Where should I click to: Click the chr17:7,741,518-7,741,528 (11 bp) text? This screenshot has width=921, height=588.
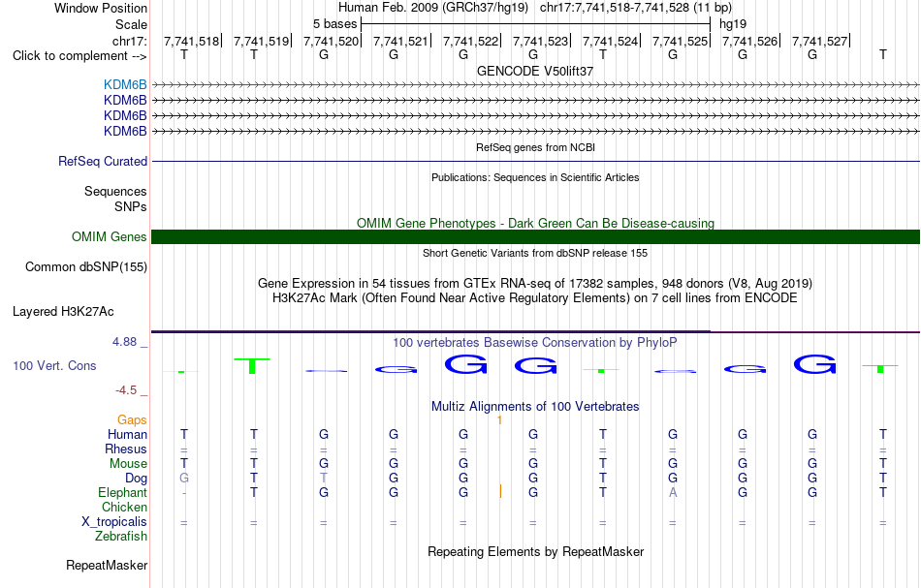point(636,8)
